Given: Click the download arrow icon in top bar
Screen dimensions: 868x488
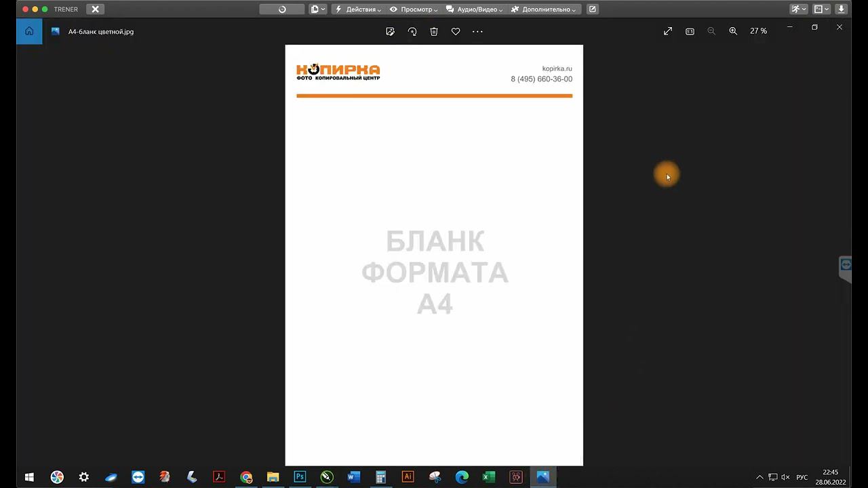Looking at the screenshot, I should 842,9.
